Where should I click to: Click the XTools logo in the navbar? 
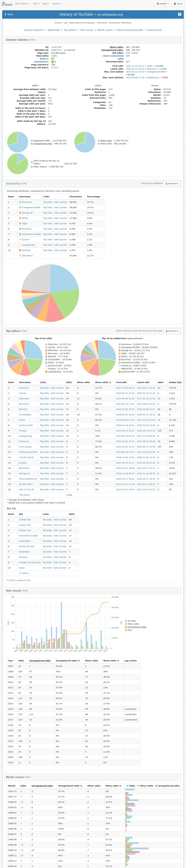(7, 4)
